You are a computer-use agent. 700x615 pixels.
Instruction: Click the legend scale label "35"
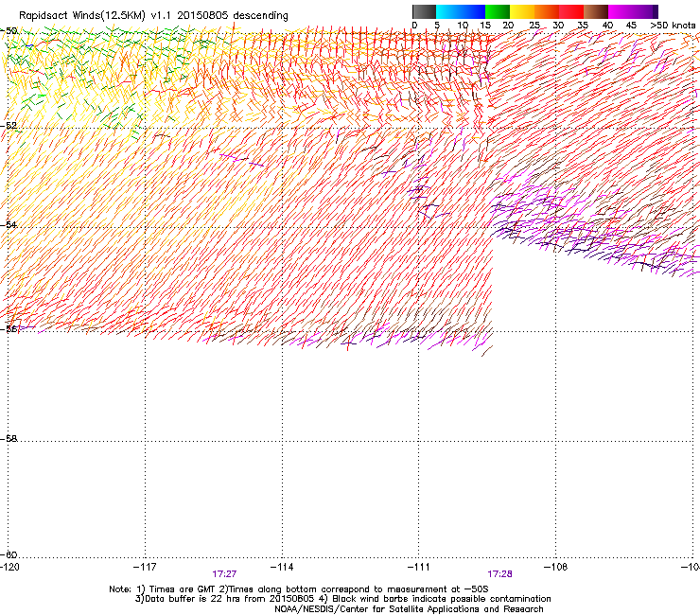click(x=583, y=25)
